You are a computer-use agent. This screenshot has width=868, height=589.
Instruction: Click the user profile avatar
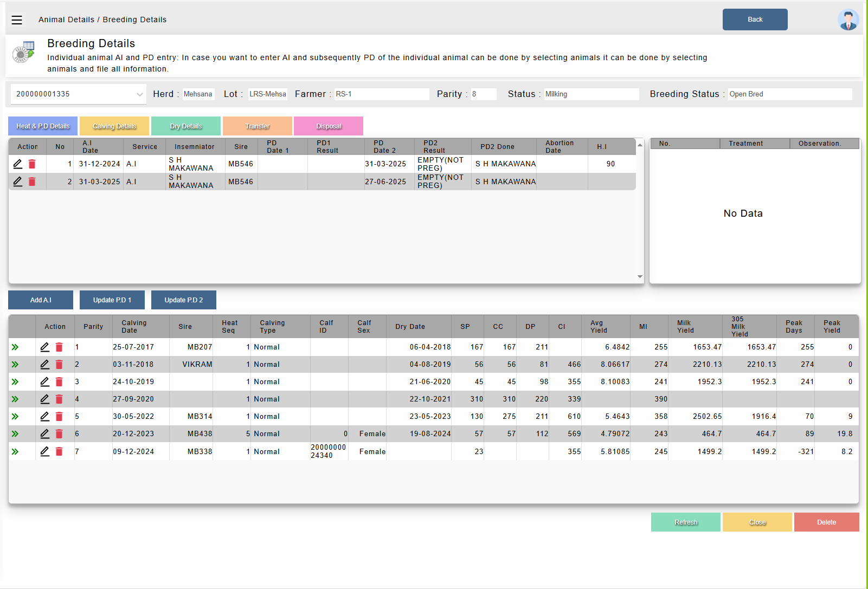[848, 20]
